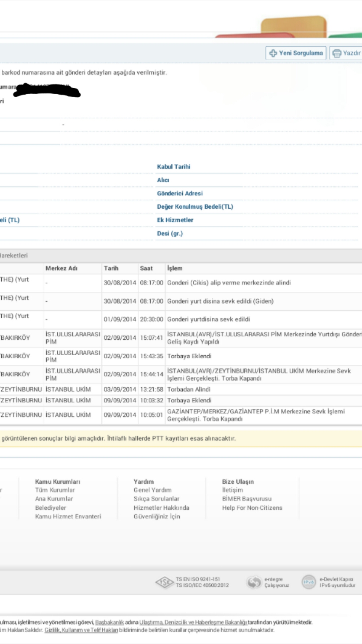Open Güvenliğiniz İçin link
Screen dimensions: 362x644
tap(157, 517)
